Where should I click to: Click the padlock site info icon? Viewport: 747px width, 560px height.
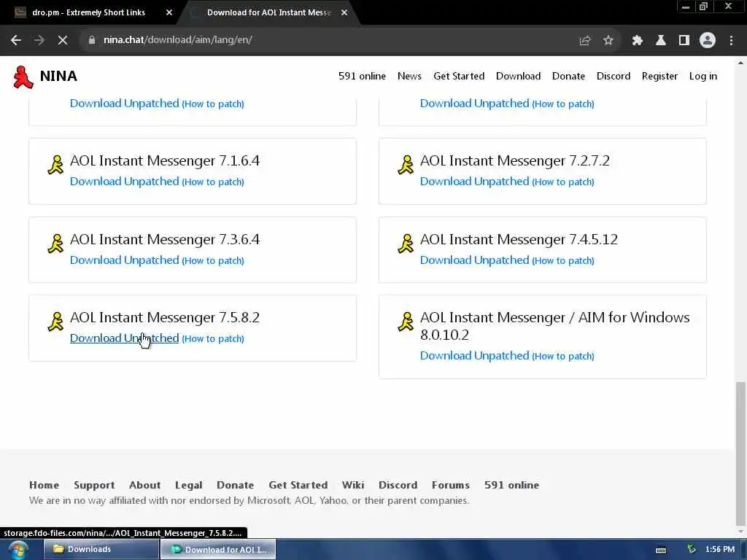pyautogui.click(x=92, y=40)
